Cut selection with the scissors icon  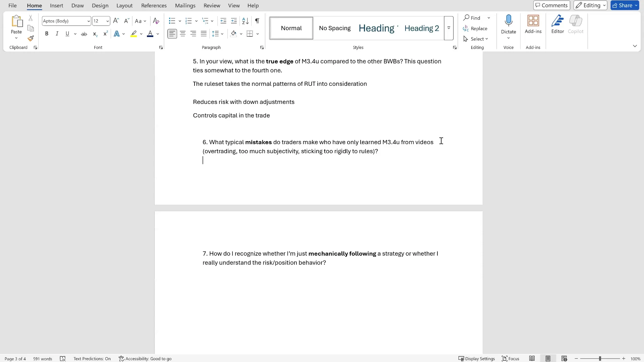point(31,18)
